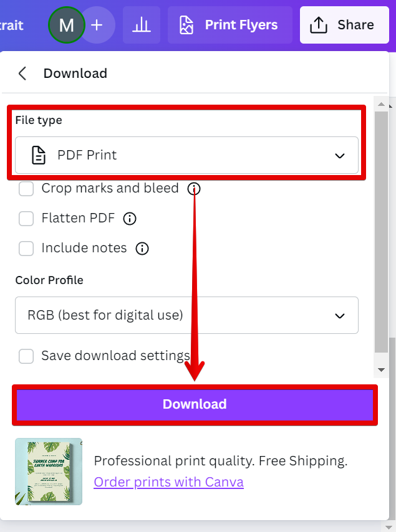Enable Crop marks and bleed checkbox
Screen dimensions: 396x532
[26, 189]
